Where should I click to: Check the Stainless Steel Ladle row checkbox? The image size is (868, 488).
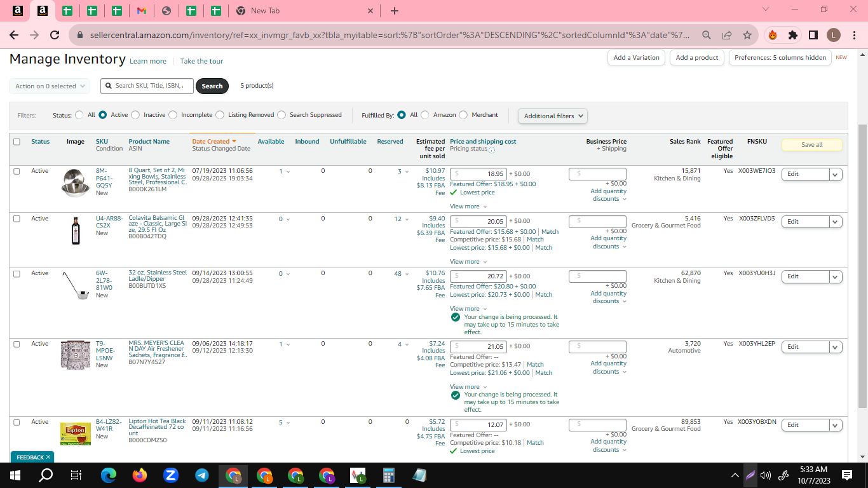[17, 273]
